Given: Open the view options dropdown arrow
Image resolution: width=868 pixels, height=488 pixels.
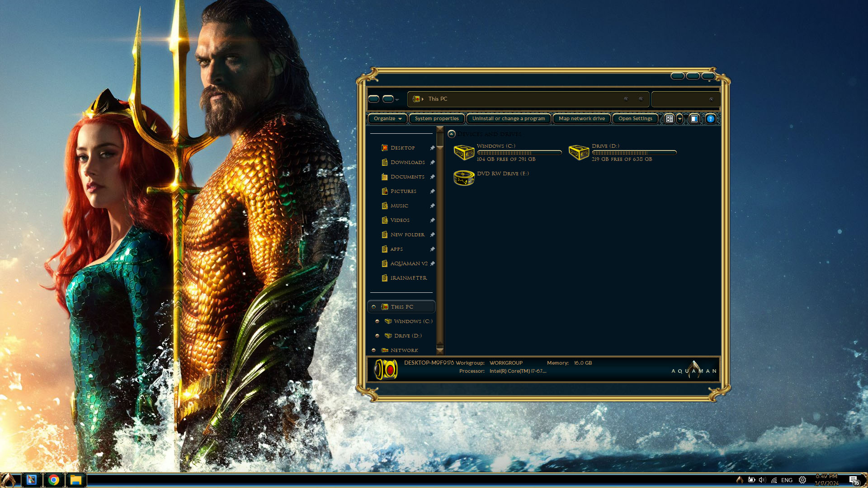Looking at the screenshot, I should tap(679, 119).
